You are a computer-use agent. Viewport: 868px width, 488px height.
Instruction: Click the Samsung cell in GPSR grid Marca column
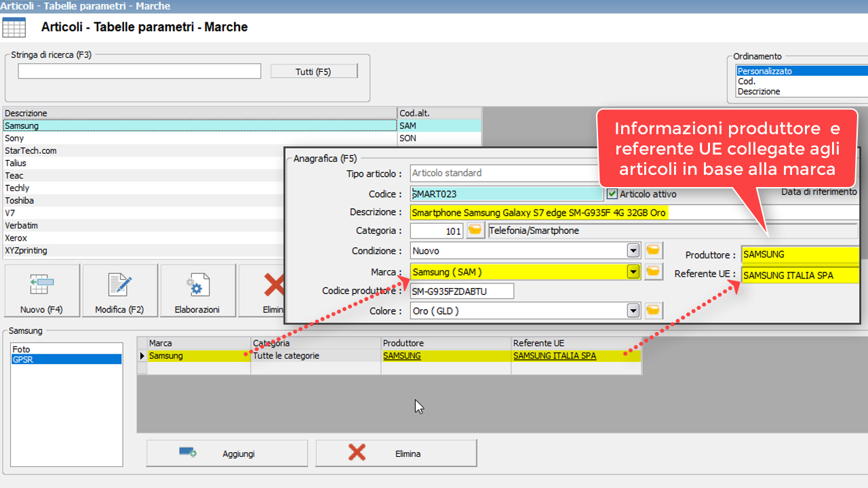pyautogui.click(x=199, y=356)
